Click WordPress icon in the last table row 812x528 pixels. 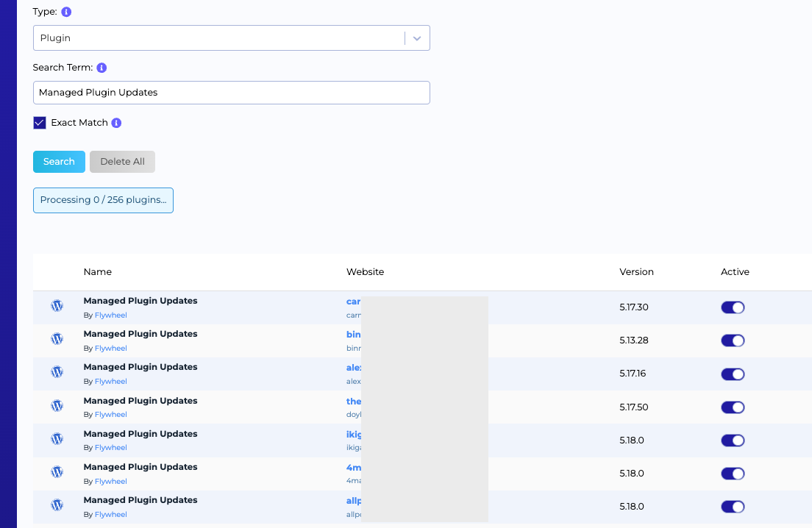(x=57, y=505)
